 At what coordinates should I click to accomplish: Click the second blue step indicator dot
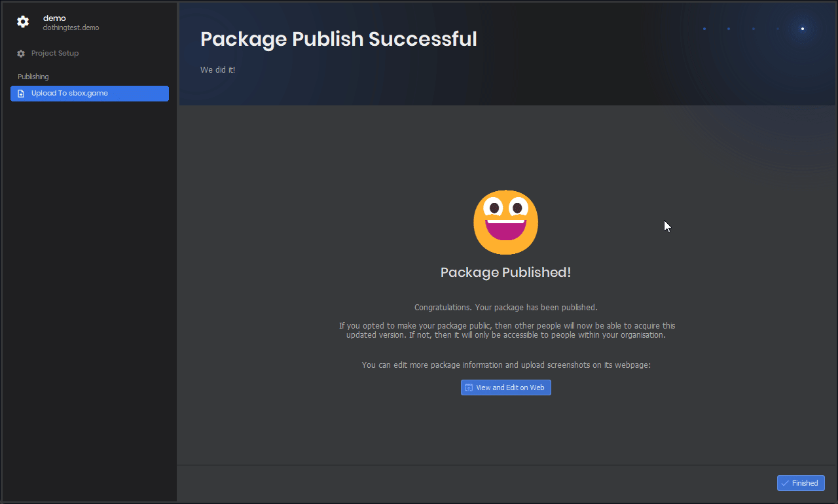coord(729,29)
